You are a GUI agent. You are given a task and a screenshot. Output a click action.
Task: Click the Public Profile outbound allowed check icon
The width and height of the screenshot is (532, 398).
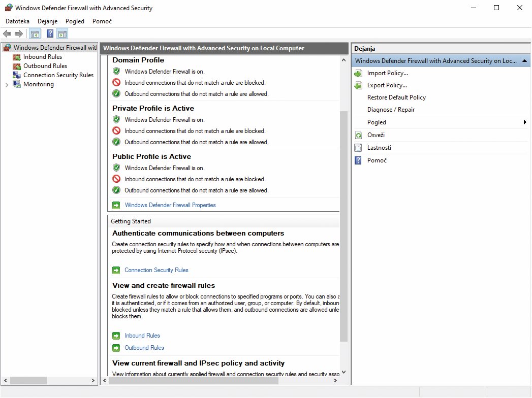(116, 190)
